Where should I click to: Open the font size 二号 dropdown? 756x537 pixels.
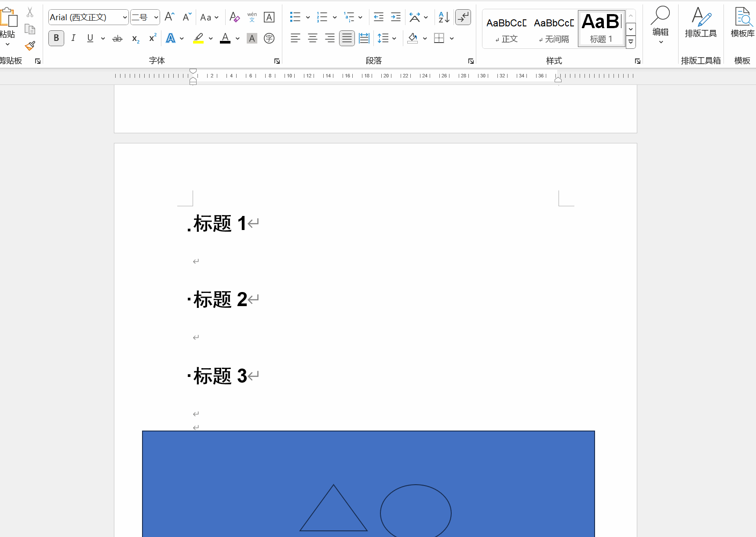156,18
